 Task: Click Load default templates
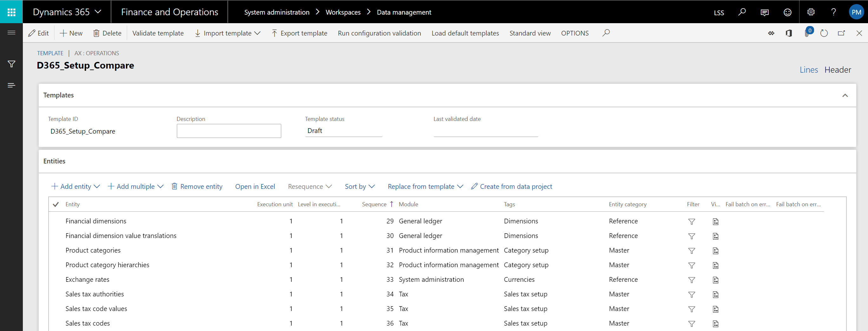(465, 33)
